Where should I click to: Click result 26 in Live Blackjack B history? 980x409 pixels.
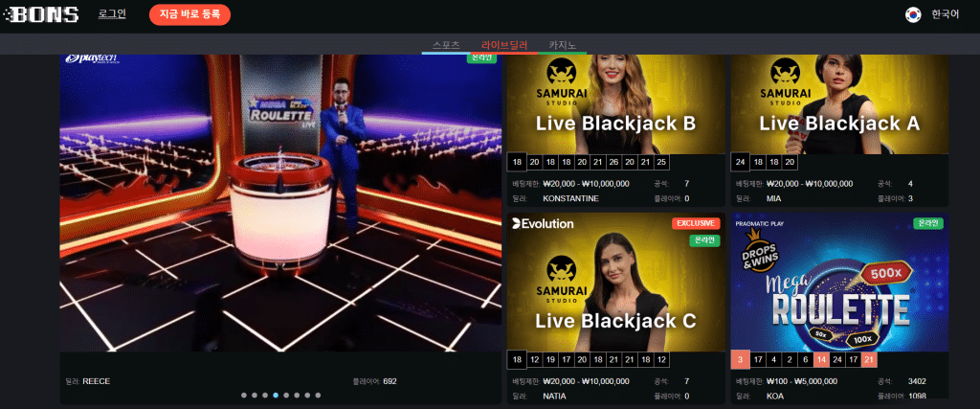pos(613,163)
